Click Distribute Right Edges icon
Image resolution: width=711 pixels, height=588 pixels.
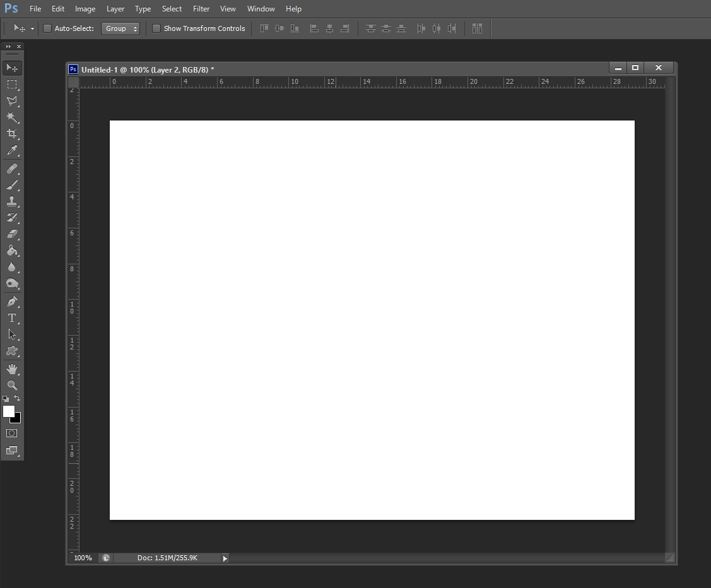(452, 28)
